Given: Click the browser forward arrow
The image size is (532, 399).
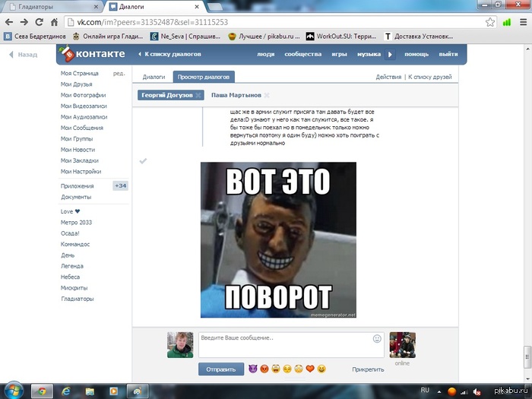Looking at the screenshot, I should pos(24,22).
